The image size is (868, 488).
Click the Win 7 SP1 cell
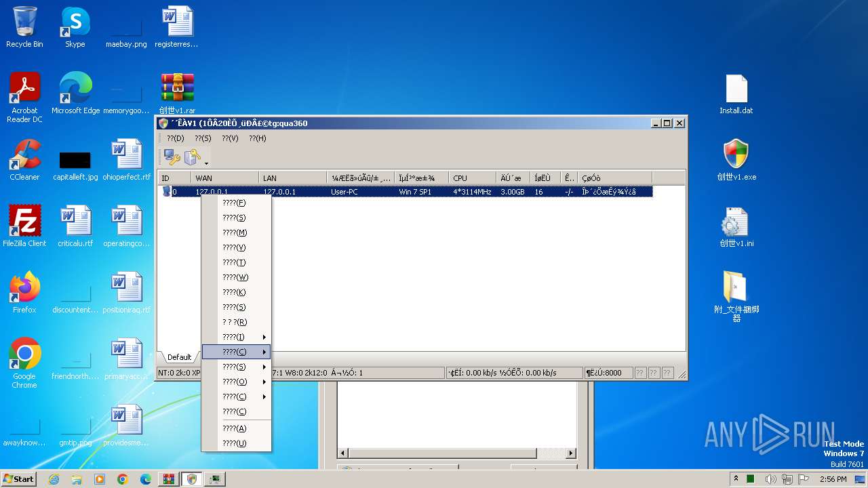pos(416,192)
